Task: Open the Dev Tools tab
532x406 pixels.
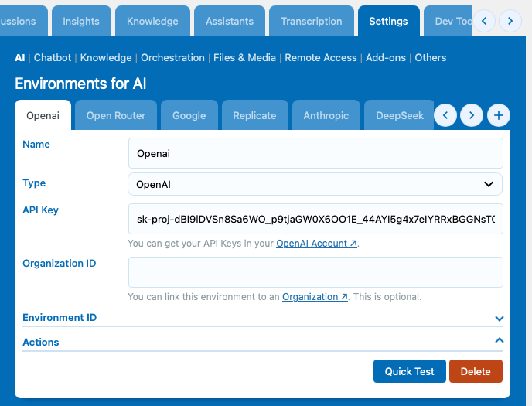Action: coord(448,21)
